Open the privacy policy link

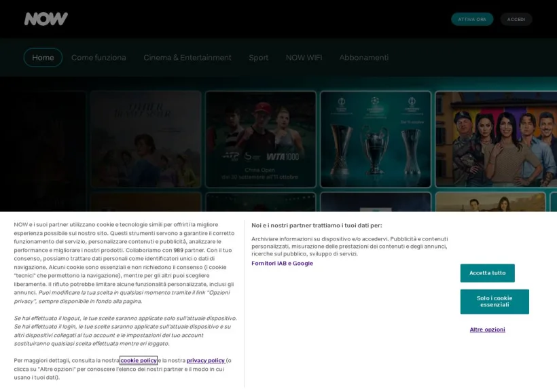[x=206, y=360]
